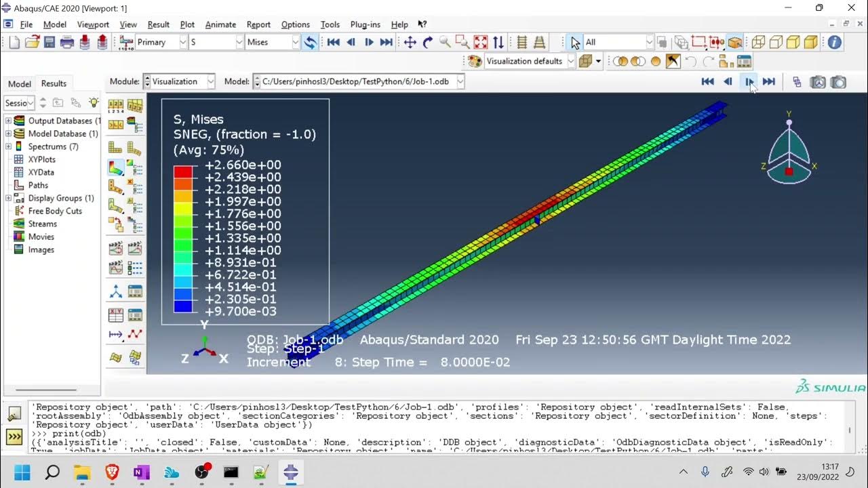Open the command line interface tab icon
868x488 pixels.
[x=14, y=437]
